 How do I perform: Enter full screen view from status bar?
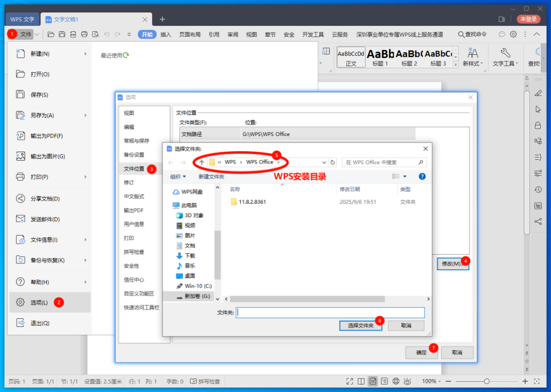350,381
